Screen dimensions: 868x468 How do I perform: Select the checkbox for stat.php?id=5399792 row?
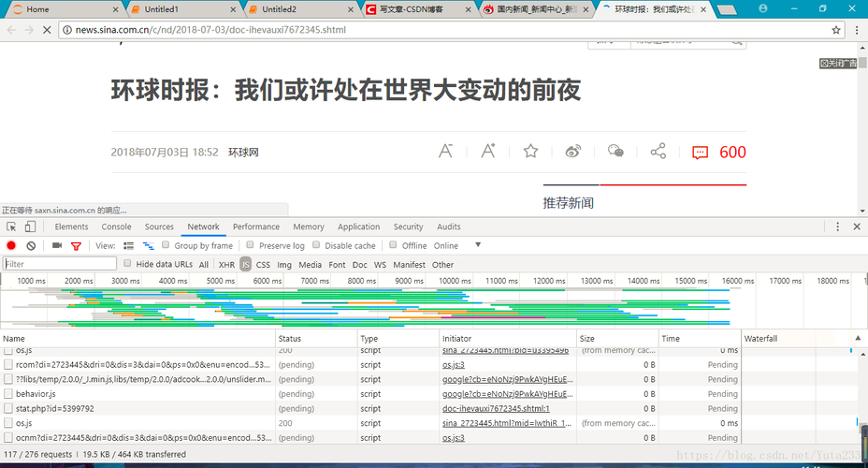pyautogui.click(x=8, y=408)
